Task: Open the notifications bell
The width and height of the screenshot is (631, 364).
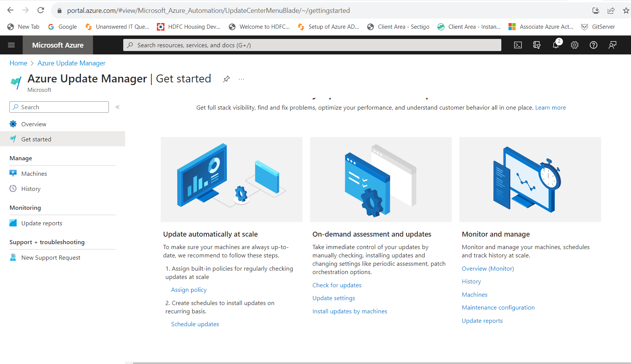Action: tap(556, 45)
